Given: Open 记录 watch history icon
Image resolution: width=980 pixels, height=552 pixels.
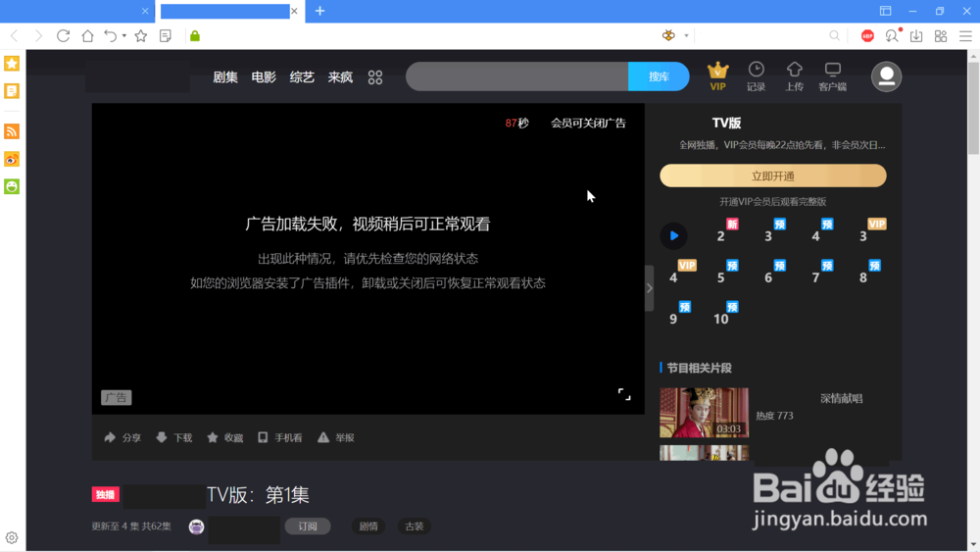Looking at the screenshot, I should [x=757, y=76].
